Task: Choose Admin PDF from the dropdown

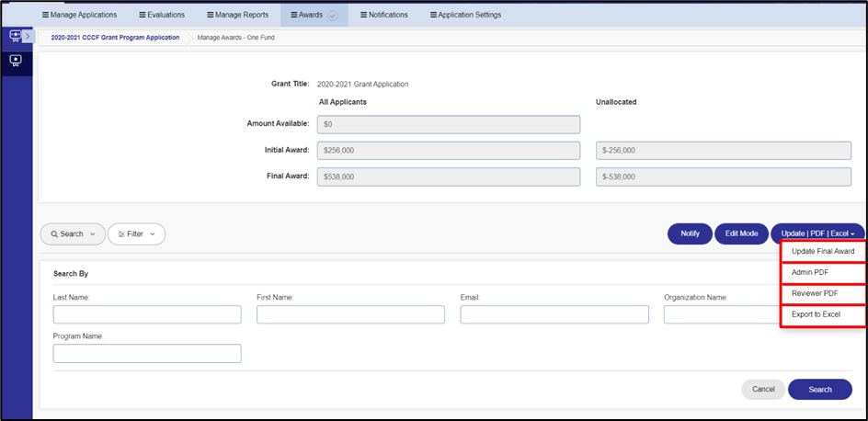Action: tap(823, 273)
